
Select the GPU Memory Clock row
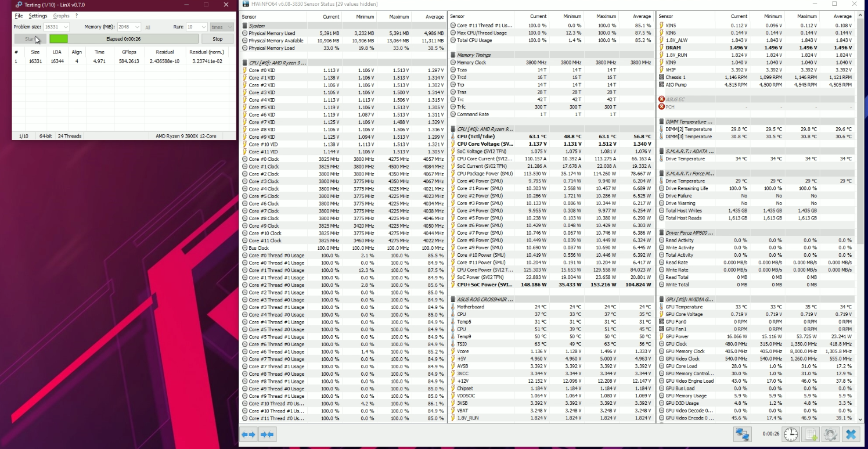(x=757, y=351)
